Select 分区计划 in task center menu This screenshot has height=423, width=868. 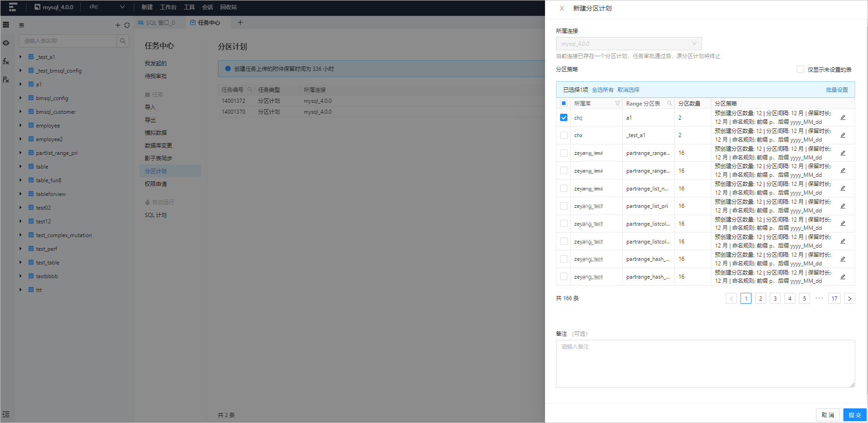pos(170,171)
